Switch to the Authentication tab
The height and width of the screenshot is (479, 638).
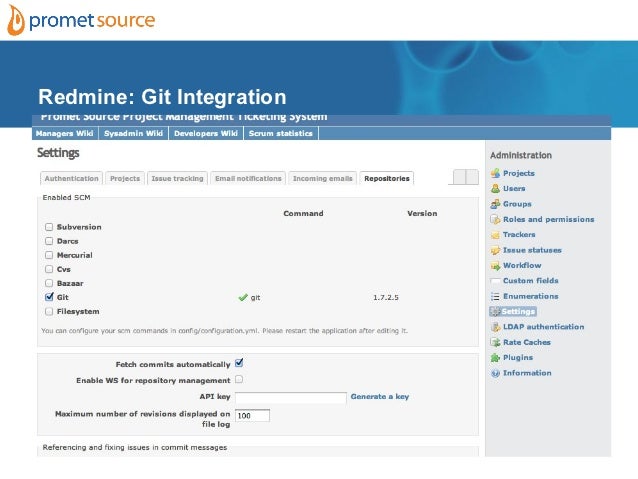point(71,178)
